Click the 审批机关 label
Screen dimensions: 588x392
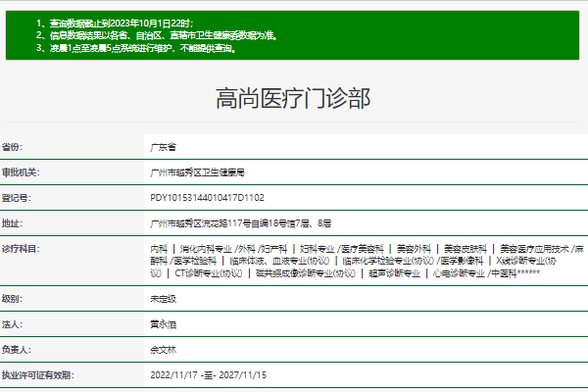21,172
